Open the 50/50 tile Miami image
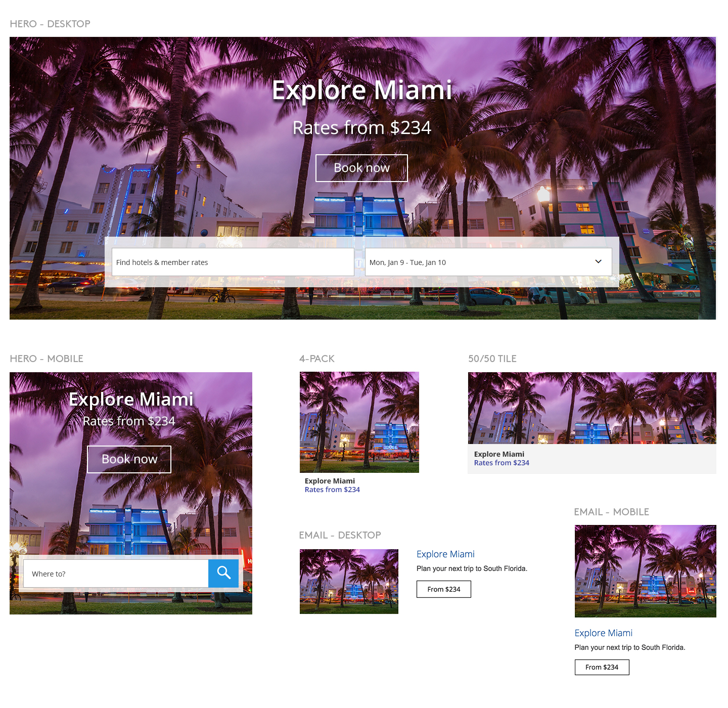728x708 pixels. 591,408
